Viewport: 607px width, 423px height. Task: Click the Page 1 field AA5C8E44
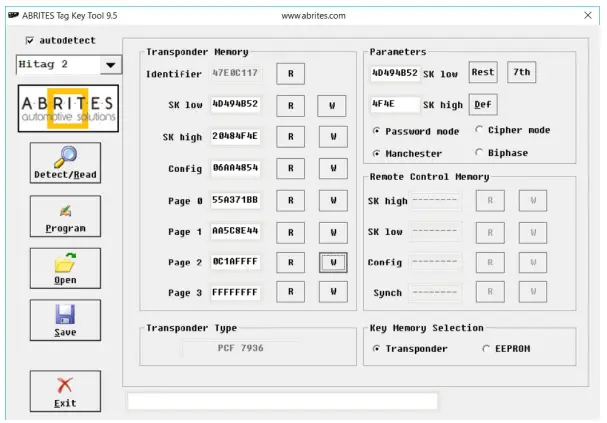(235, 231)
